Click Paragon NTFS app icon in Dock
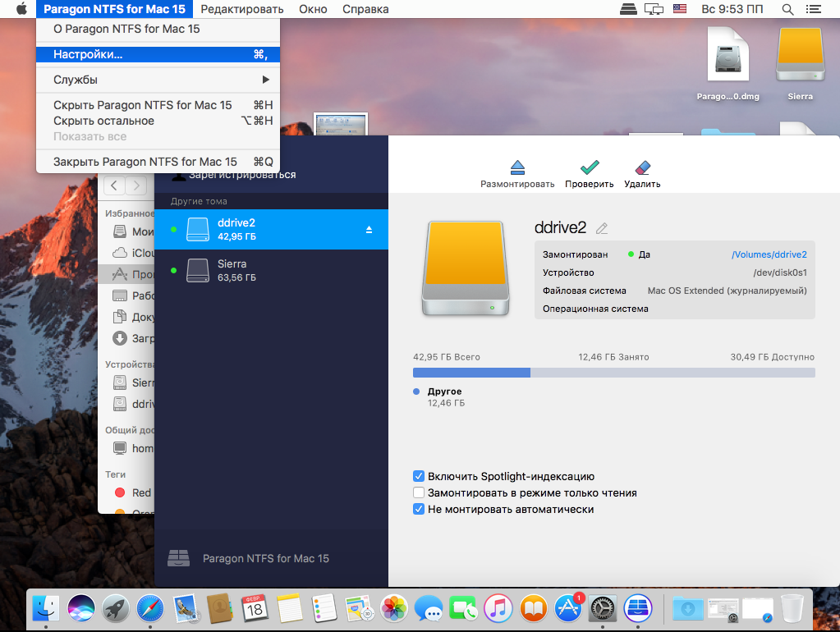The height and width of the screenshot is (632, 840). (x=637, y=608)
